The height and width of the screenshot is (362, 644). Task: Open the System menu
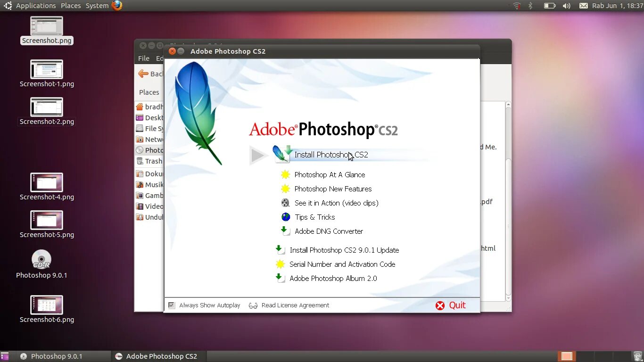[97, 6]
